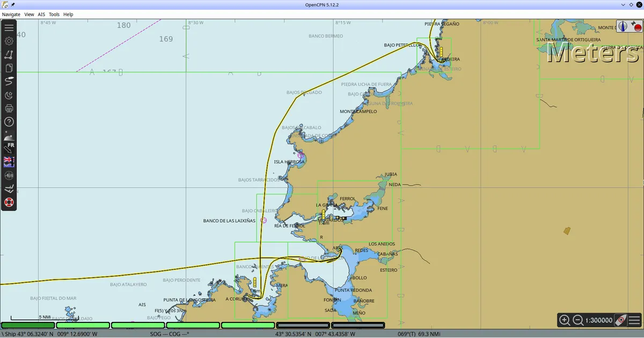The image size is (644, 338).
Task: Toggle track recording on the toolbar
Action: pos(9,81)
